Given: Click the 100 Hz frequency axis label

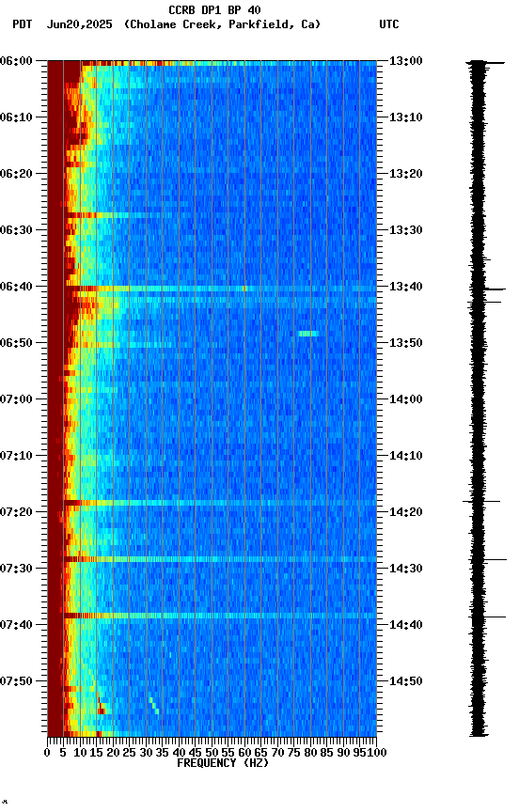Looking at the screenshot, I should tap(377, 753).
